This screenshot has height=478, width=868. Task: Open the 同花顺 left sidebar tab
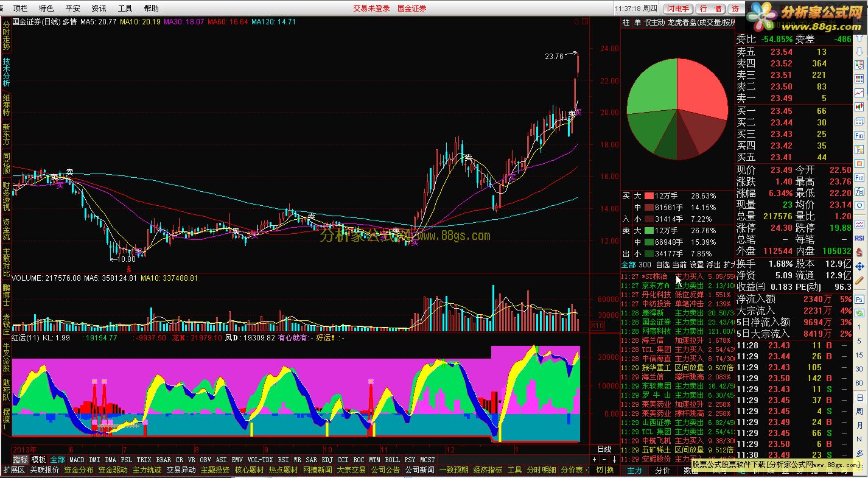tap(6, 164)
